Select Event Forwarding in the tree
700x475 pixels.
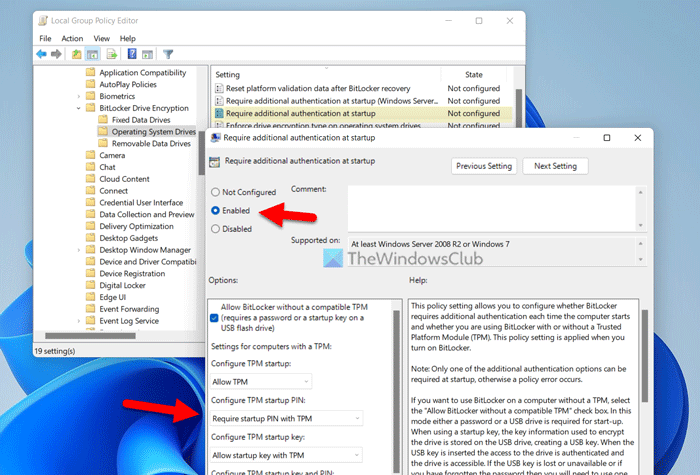(x=129, y=309)
